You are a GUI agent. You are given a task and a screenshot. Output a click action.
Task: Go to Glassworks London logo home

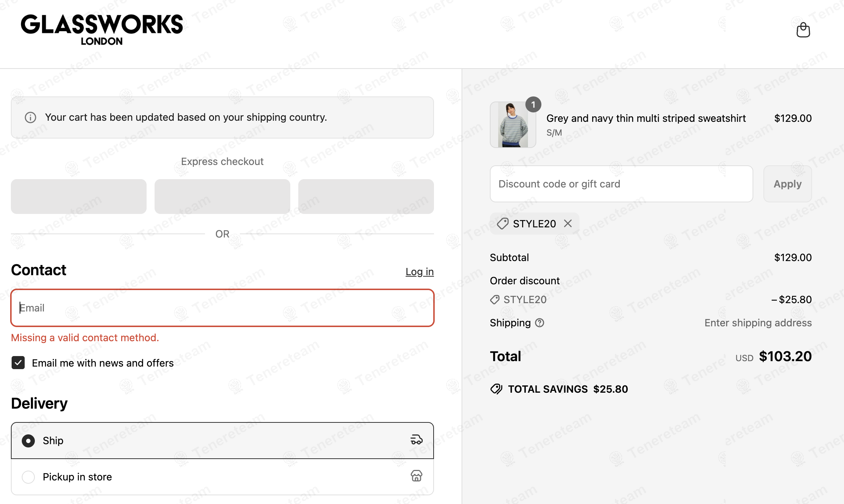(102, 30)
